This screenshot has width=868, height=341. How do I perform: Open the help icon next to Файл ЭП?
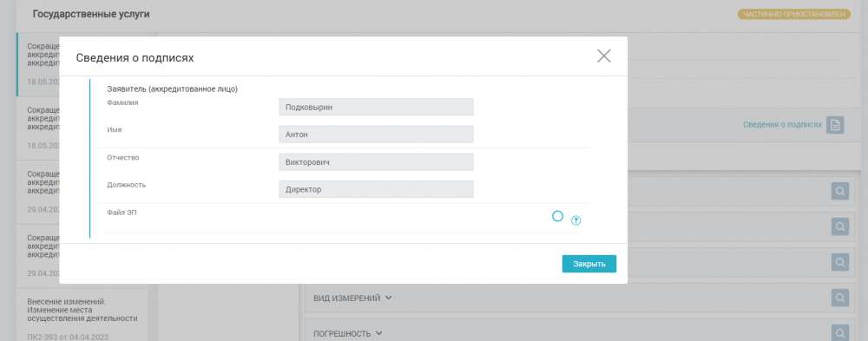pos(575,220)
